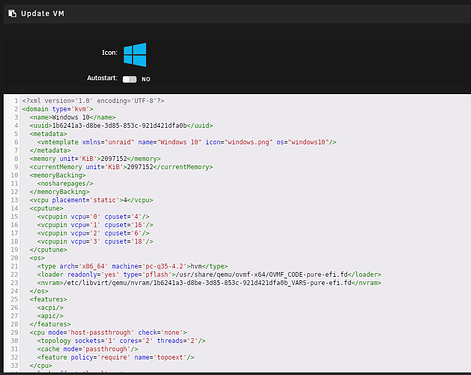471x375 pixels.
Task: Click the blue Windows logo VM icon
Action: coord(135,55)
